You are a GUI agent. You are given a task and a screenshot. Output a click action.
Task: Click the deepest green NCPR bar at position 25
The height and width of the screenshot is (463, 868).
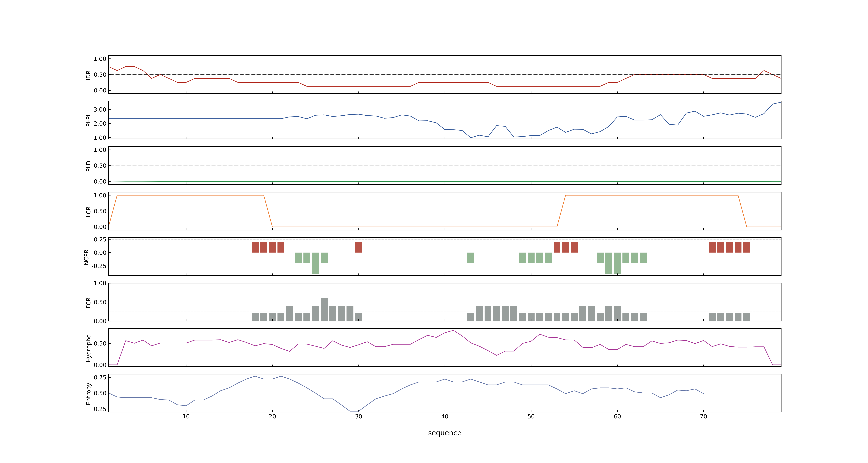point(315,263)
